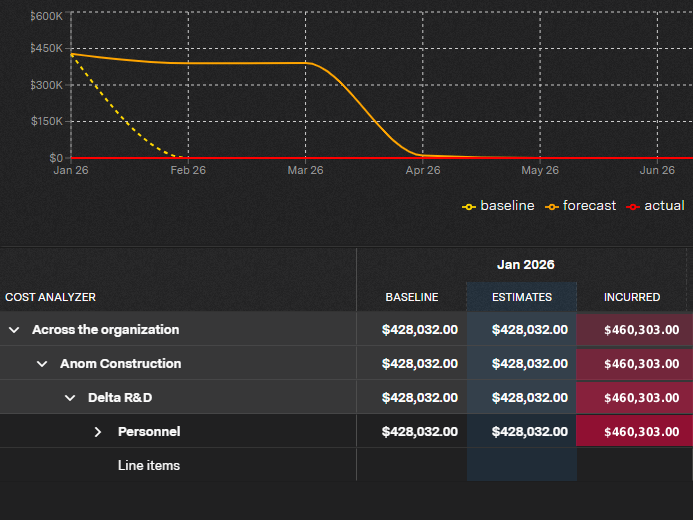The image size is (693, 520).
Task: Click Personnel estimates value $428,032.00
Action: (x=529, y=431)
